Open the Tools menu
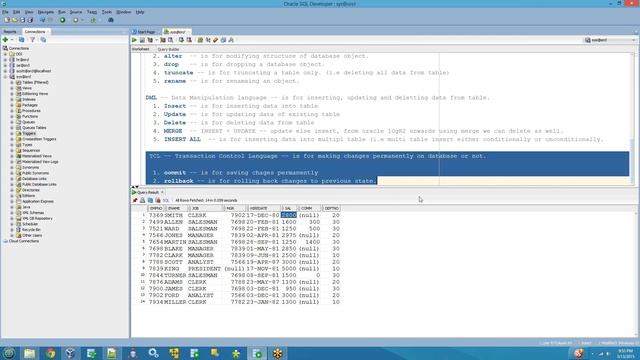This screenshot has height=360, width=640. pyautogui.click(x=107, y=12)
